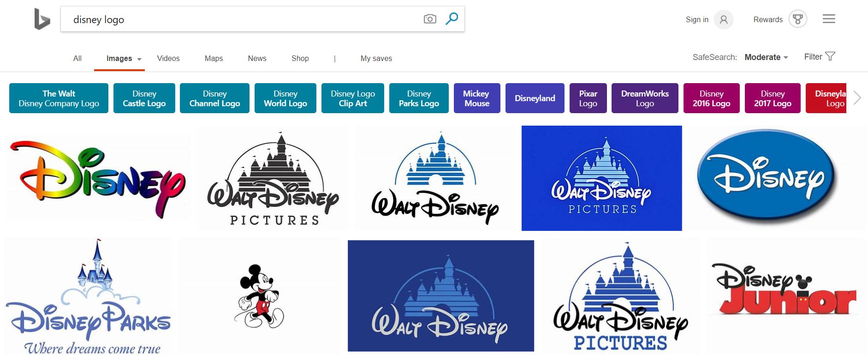This screenshot has width=868, height=357.
Task: Open the Disney Junior logo image
Action: click(x=787, y=296)
